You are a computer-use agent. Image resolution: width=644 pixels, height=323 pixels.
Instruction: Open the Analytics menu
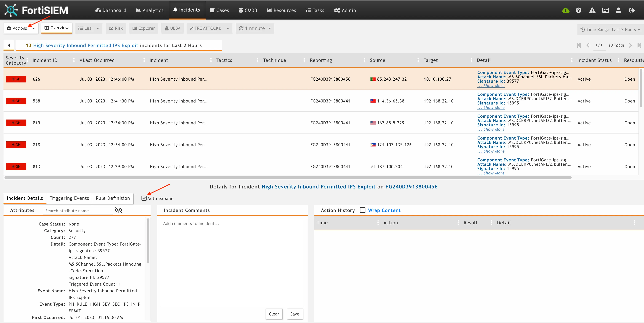click(150, 10)
